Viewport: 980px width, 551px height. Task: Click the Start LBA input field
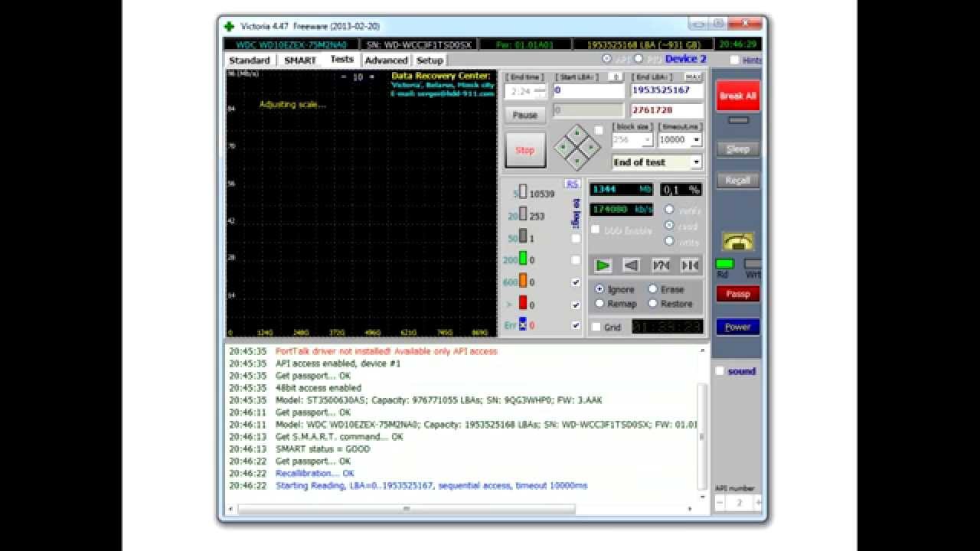click(589, 90)
